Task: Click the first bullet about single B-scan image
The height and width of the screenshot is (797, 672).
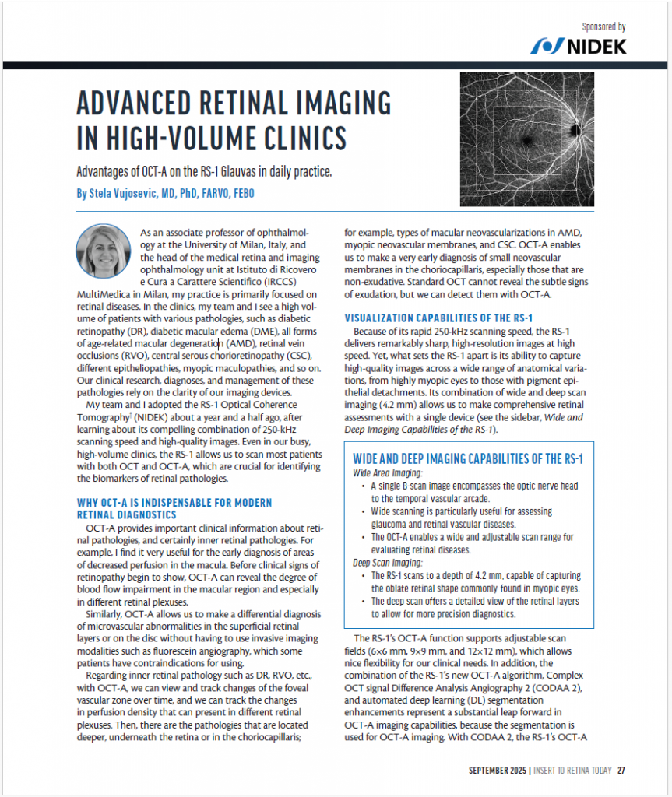Action: [x=473, y=492]
